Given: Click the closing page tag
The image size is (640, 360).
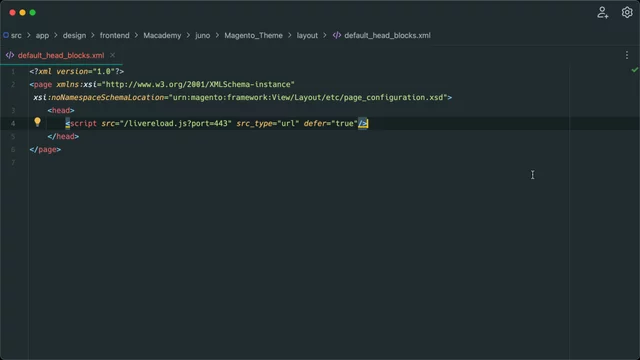Looking at the screenshot, I should tap(45, 150).
